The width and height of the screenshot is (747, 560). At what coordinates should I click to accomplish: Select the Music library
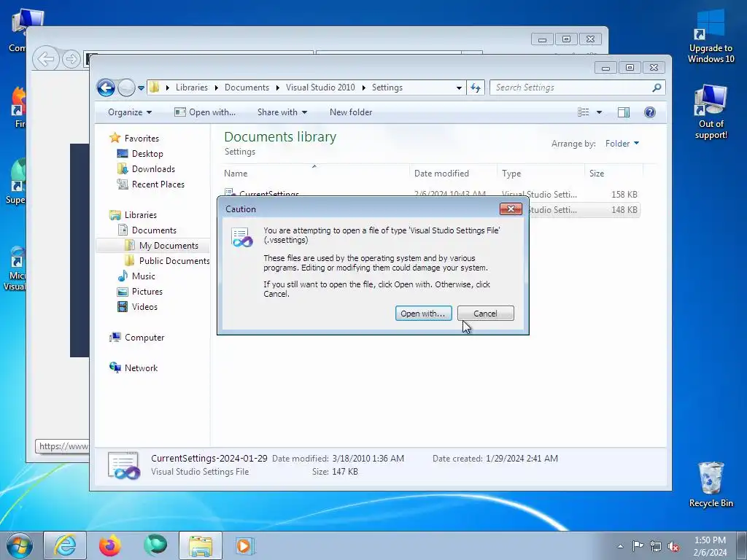coord(144,276)
